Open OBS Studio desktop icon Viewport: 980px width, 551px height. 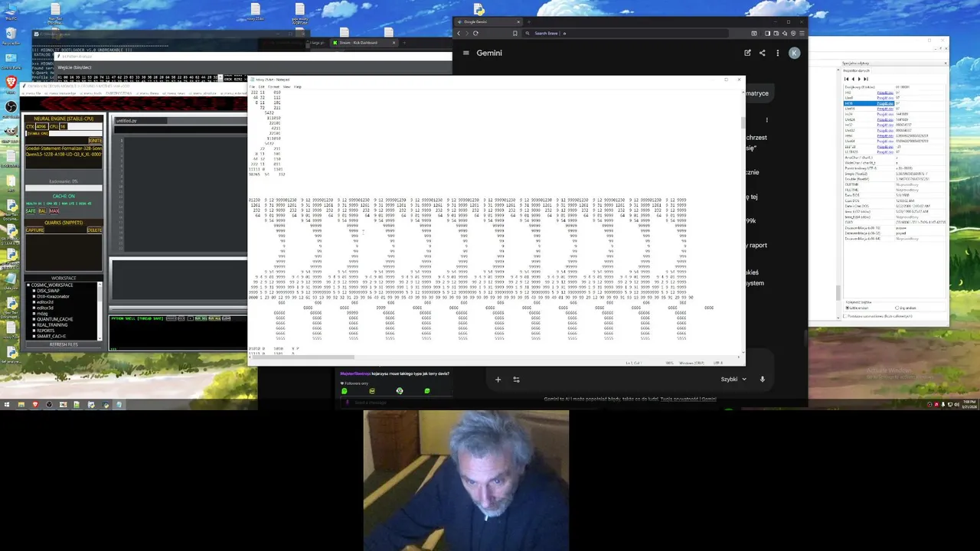(11, 107)
